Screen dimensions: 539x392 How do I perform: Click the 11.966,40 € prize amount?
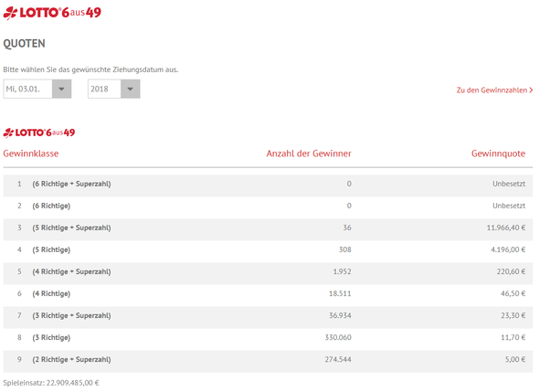(506, 228)
